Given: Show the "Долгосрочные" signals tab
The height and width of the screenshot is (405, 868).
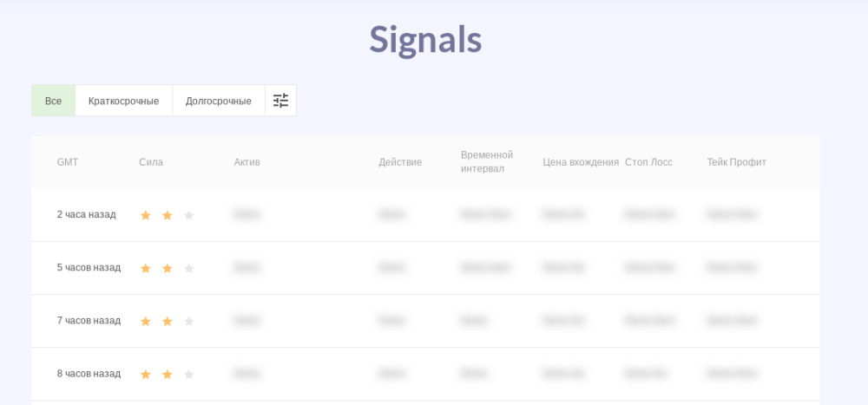Looking at the screenshot, I should coord(218,101).
